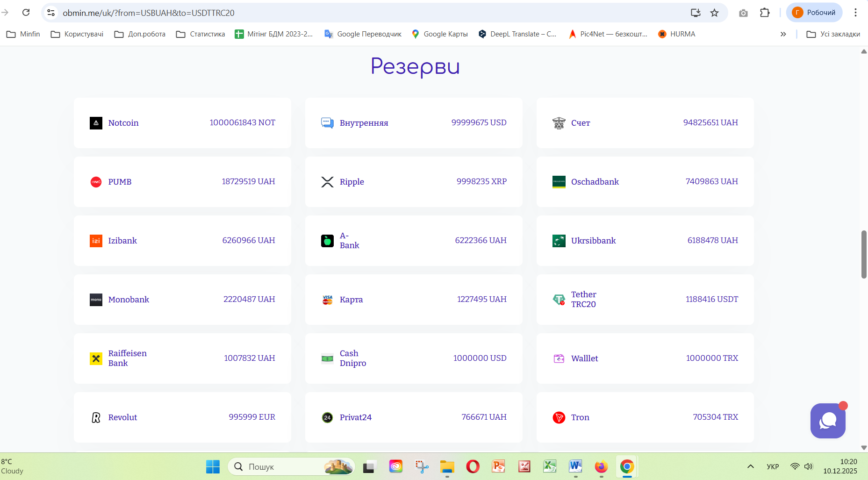Click the Privat24 logo icon

(327, 417)
